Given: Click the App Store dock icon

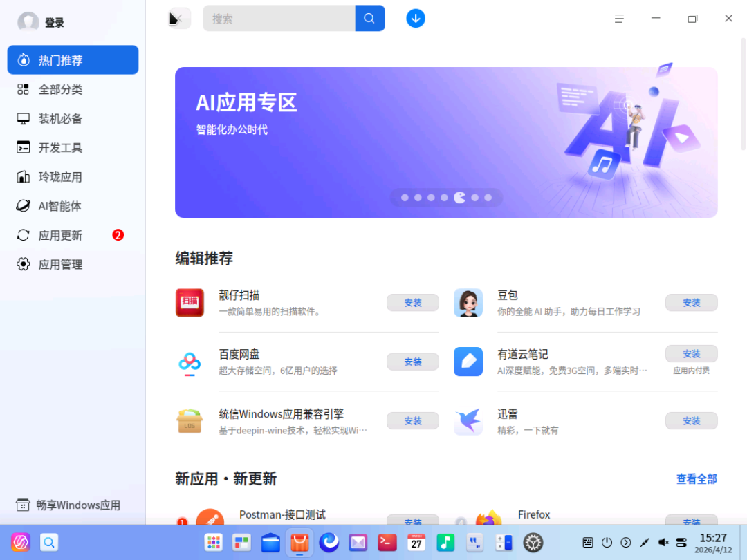Looking at the screenshot, I should (299, 543).
